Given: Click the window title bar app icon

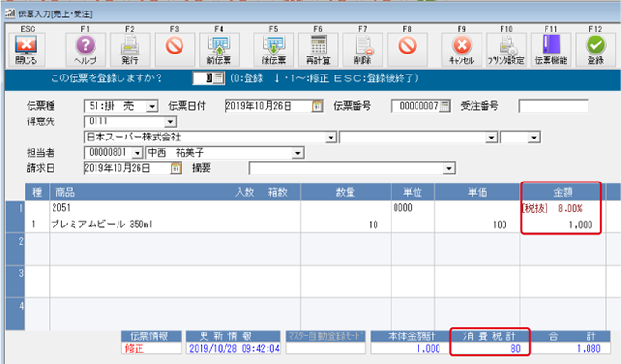Looking at the screenshot, I should 10,14.
